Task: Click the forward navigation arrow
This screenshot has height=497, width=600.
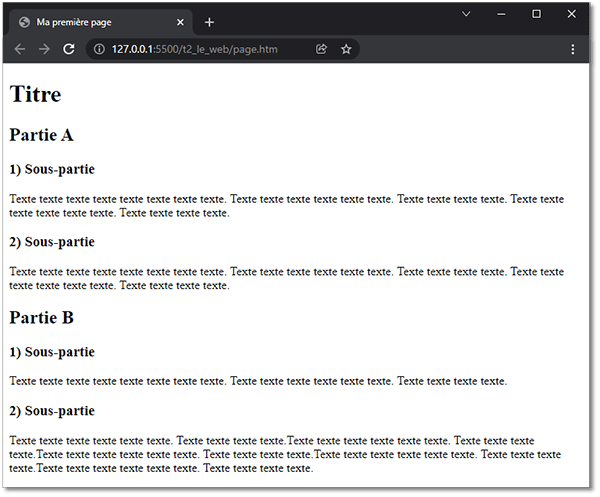Action: pyautogui.click(x=44, y=49)
